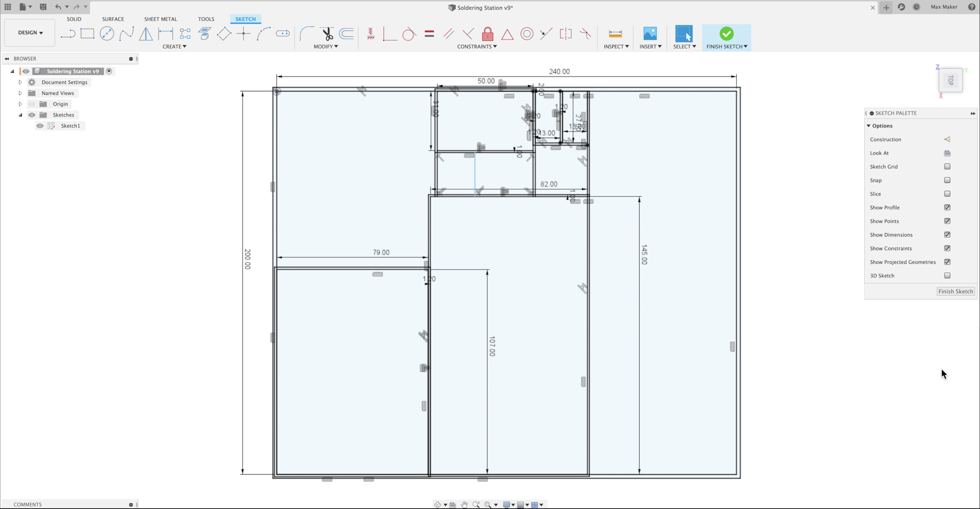Click the Finish Sketch palette button
This screenshot has width=980, height=509.
[x=956, y=292]
